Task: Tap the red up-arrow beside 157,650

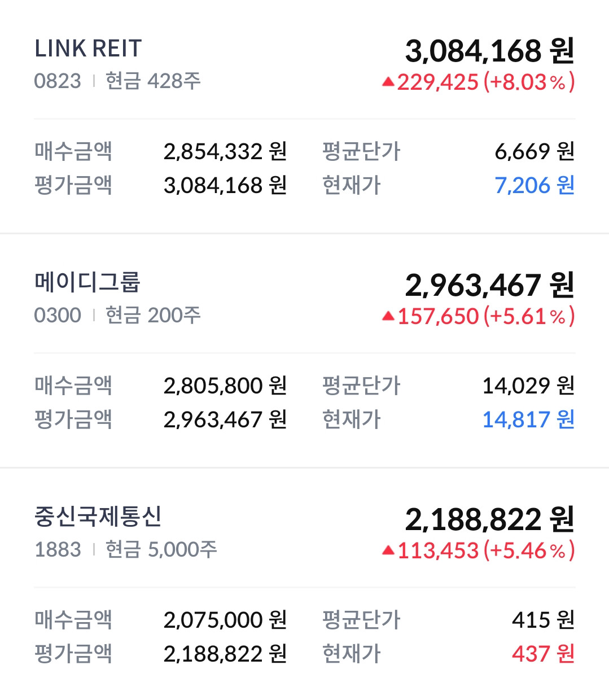Action: (388, 317)
